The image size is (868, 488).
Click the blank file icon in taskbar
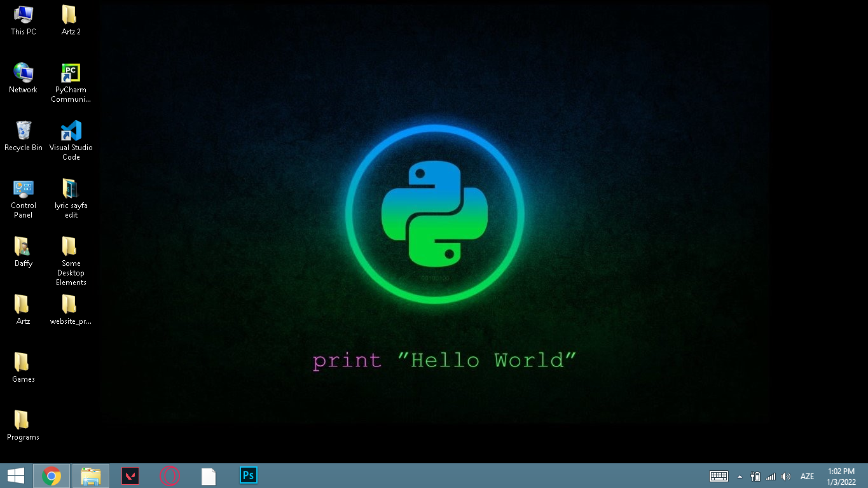209,475
